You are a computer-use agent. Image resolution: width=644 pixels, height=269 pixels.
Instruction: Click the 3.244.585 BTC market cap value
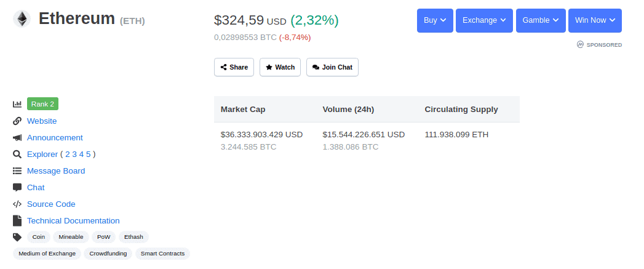coord(248,147)
